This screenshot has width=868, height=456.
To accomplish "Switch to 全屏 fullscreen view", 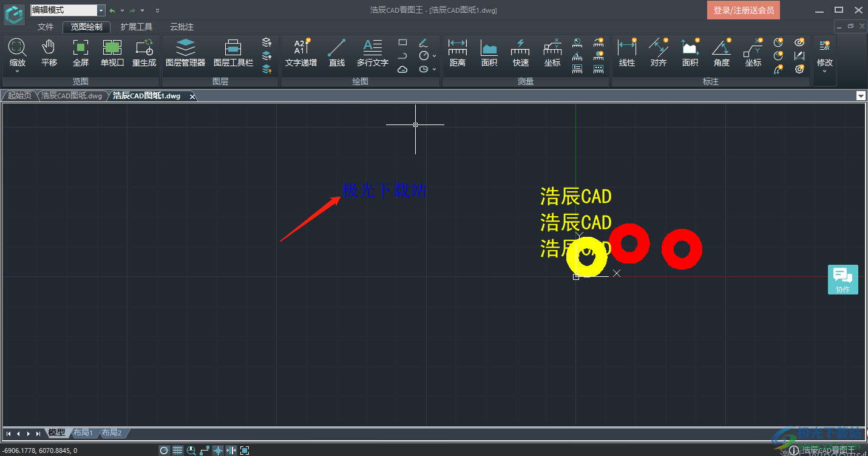I will [x=80, y=53].
